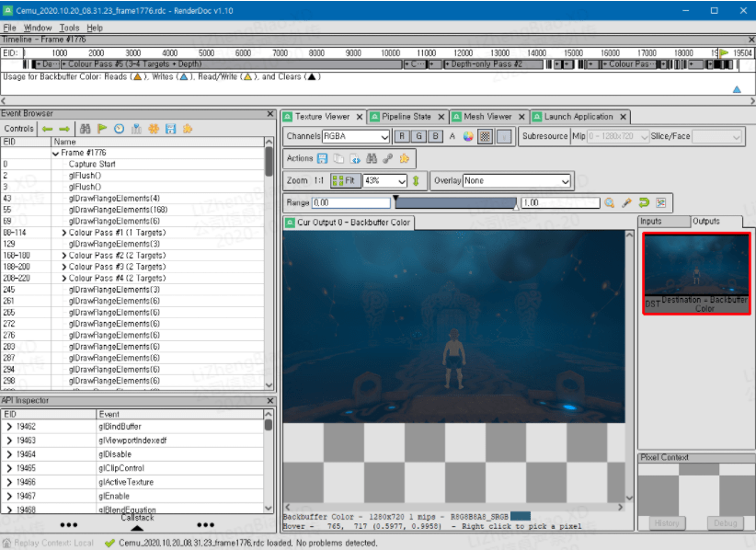Open Find in Event Browser using the binoculars
Image resolution: width=756 pixels, height=550 pixels.
click(86, 129)
